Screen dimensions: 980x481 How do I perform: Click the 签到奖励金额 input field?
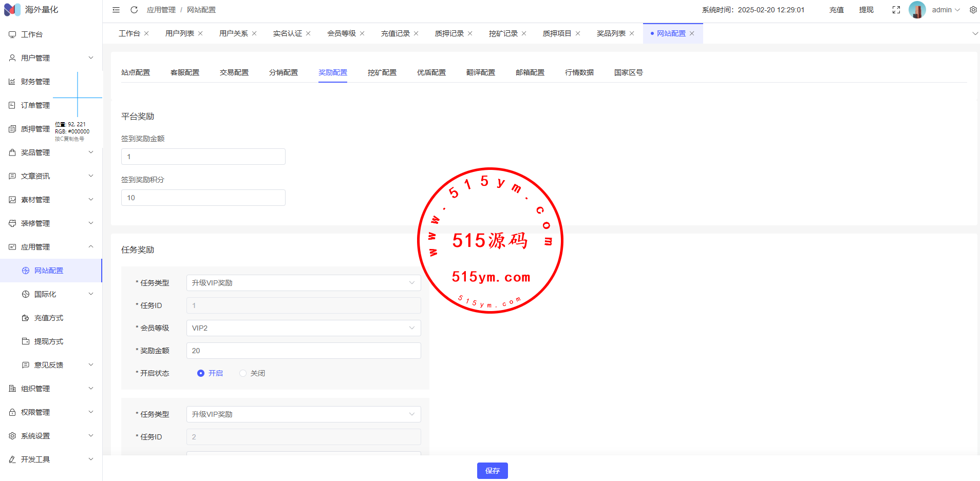pos(203,157)
